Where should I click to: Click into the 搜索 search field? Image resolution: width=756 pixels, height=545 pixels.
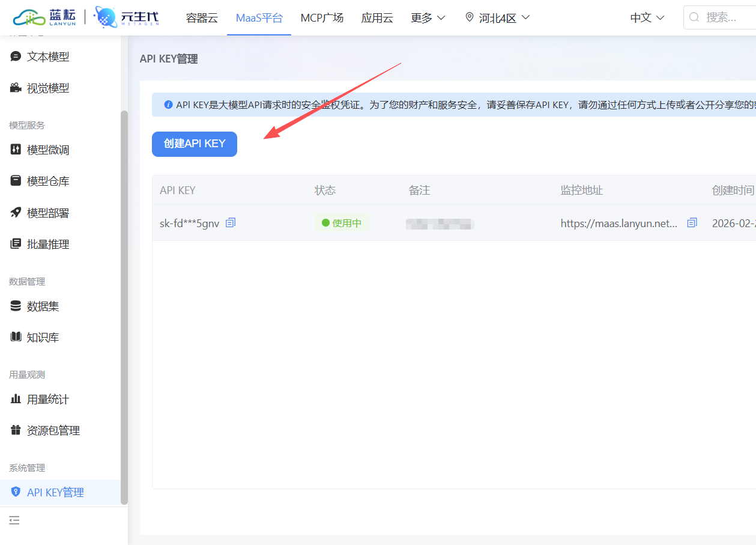(719, 17)
